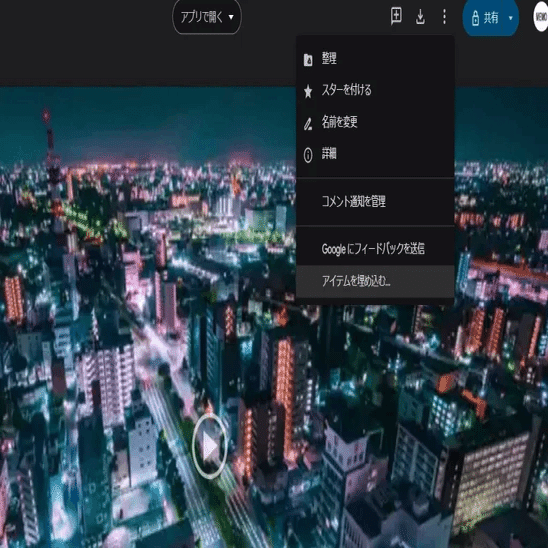Choose スターを付ける in the menu

(375, 90)
